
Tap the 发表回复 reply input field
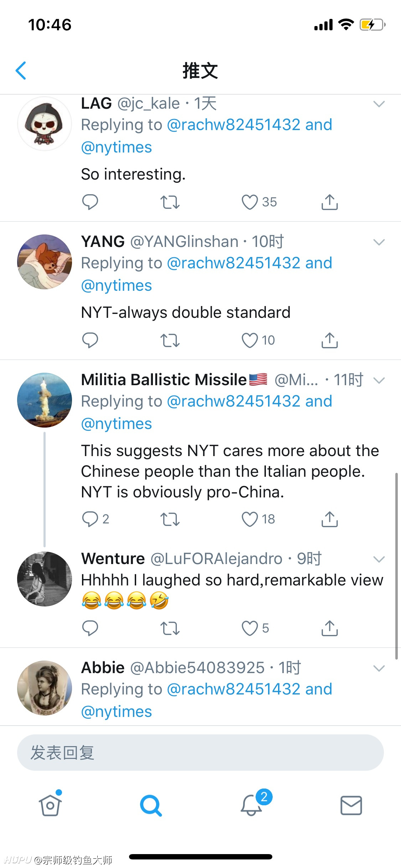click(x=200, y=753)
